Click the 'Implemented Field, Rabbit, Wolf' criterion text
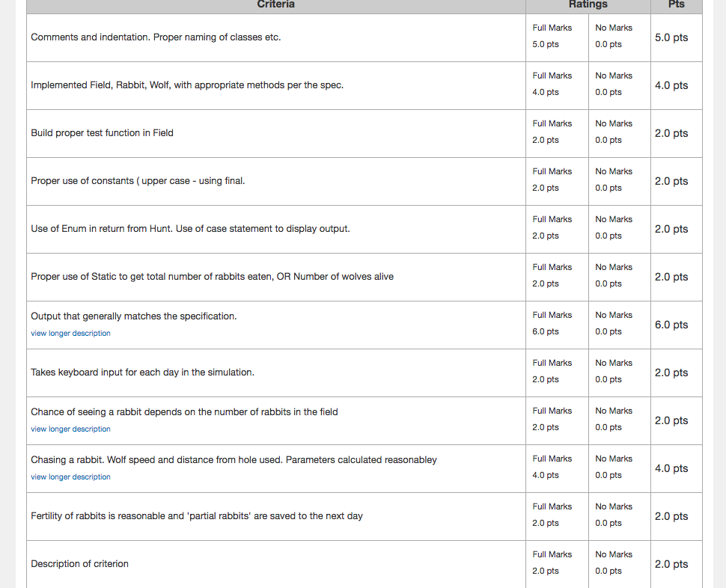 tap(187, 85)
